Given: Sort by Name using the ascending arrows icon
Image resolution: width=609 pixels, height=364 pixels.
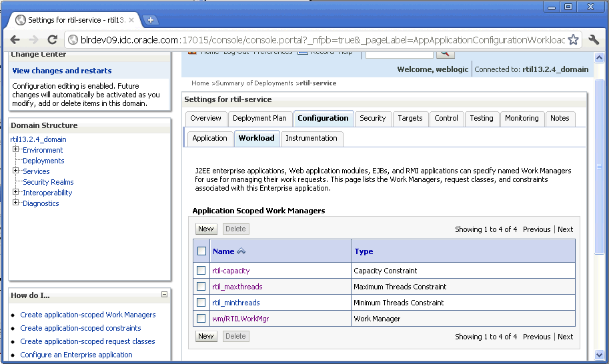Looking at the screenshot, I should (241, 251).
